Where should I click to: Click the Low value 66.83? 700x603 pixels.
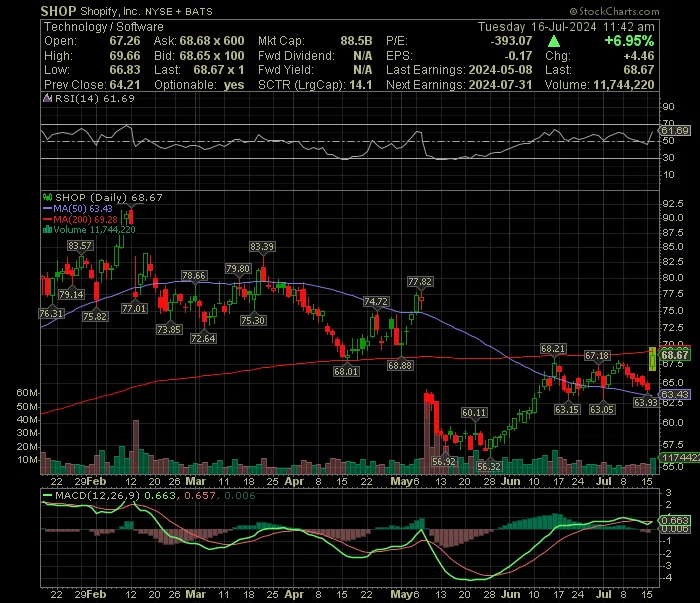pos(125,70)
